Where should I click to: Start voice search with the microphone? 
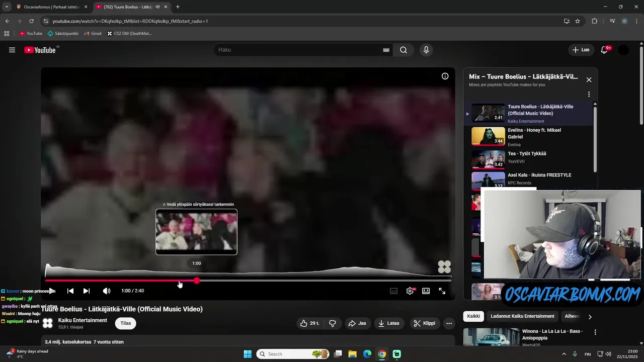pos(426,50)
